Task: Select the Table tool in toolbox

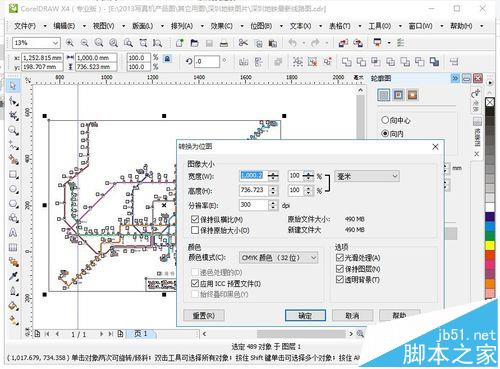Action: click(13, 247)
